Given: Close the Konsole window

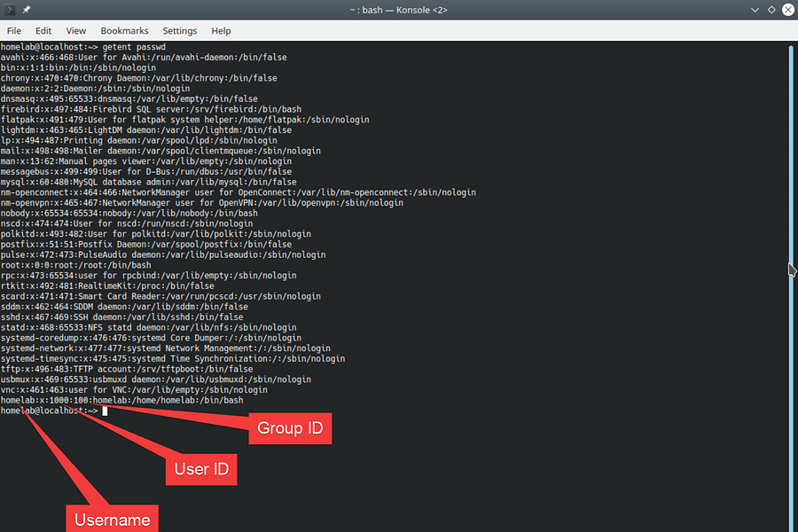Looking at the screenshot, I should [x=786, y=10].
